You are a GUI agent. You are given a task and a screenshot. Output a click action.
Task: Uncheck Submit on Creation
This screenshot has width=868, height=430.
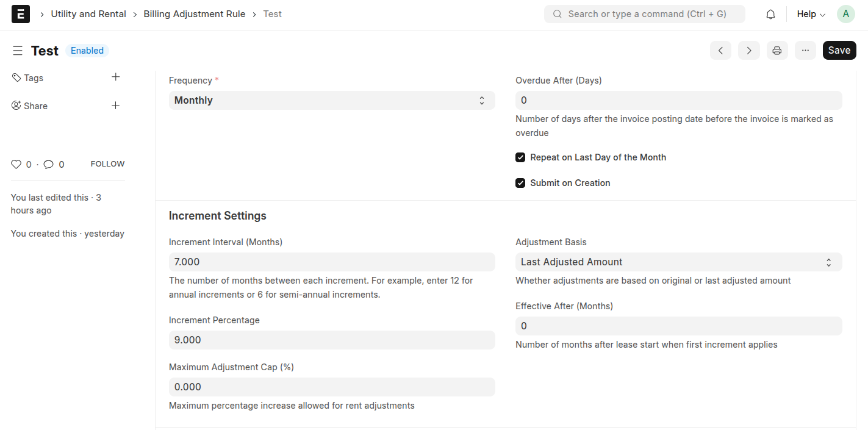coord(520,183)
